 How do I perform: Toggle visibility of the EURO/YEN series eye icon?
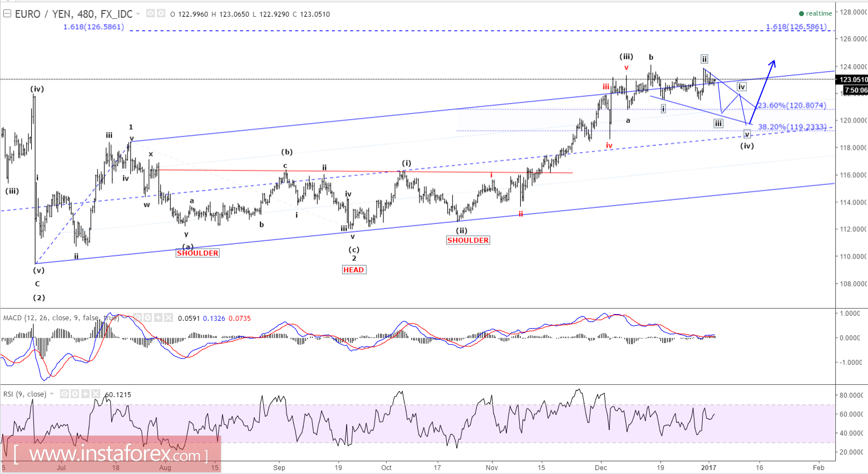pyautogui.click(x=149, y=13)
